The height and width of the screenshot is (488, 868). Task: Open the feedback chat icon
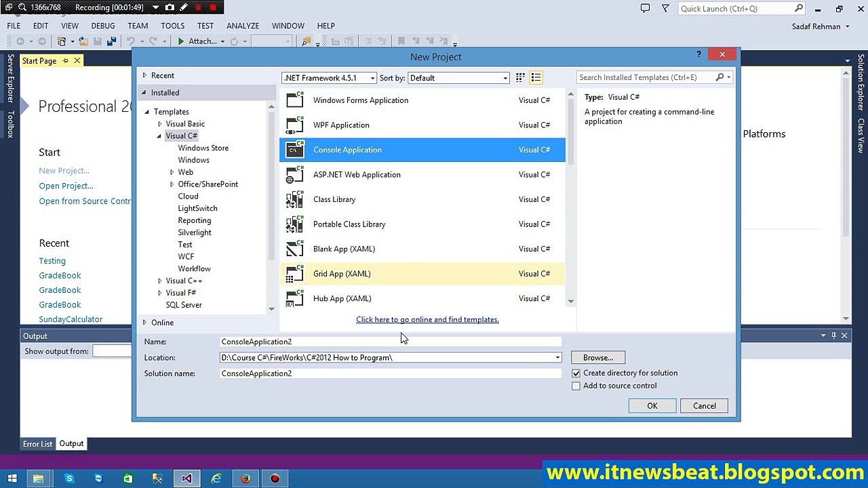645,8
